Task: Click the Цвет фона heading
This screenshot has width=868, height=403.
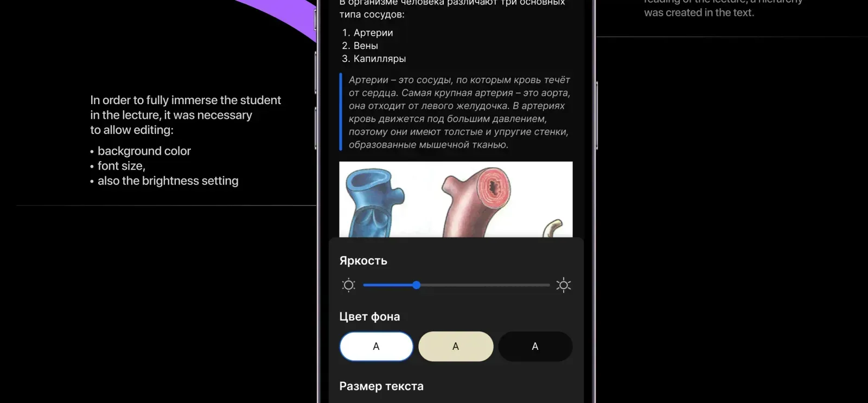Action: 369,317
